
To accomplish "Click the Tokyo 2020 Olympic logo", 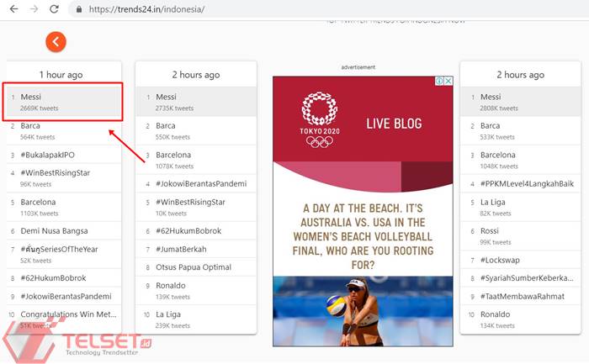I will 319,119.
